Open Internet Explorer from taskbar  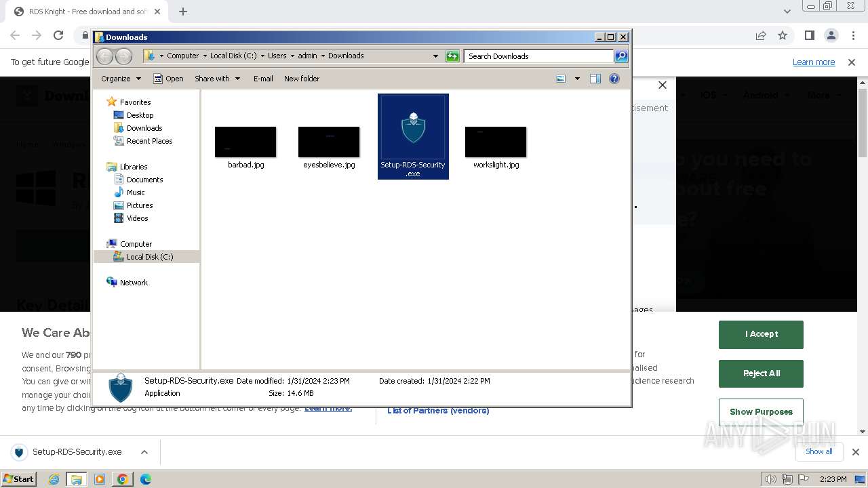point(54,479)
